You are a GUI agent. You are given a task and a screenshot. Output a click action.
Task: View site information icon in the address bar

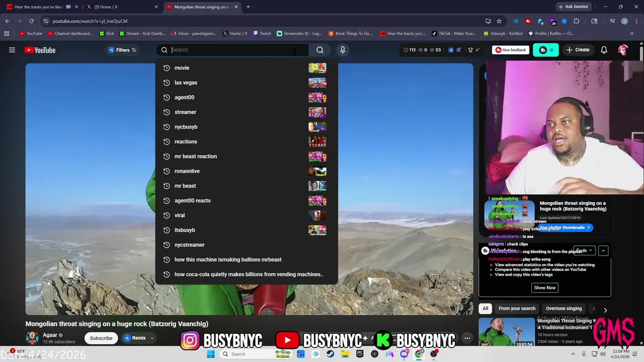46,21
